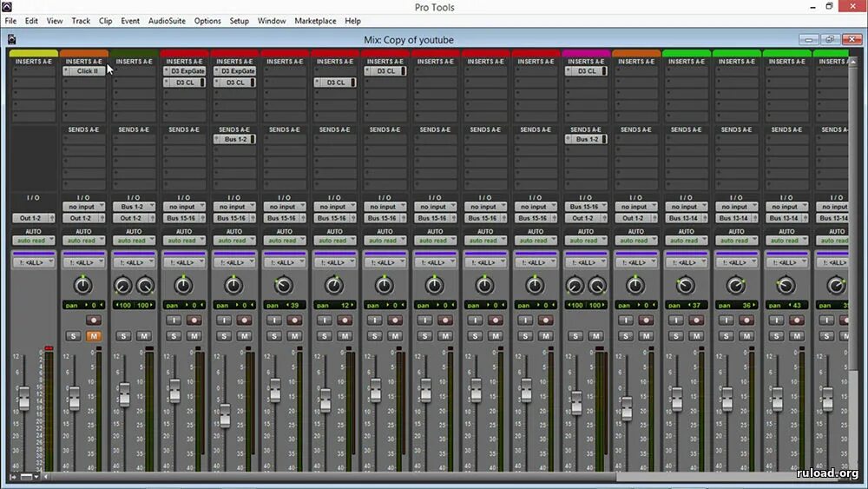This screenshot has width=868, height=489.
Task: Click the magenta track volume fader
Action: coord(576,403)
